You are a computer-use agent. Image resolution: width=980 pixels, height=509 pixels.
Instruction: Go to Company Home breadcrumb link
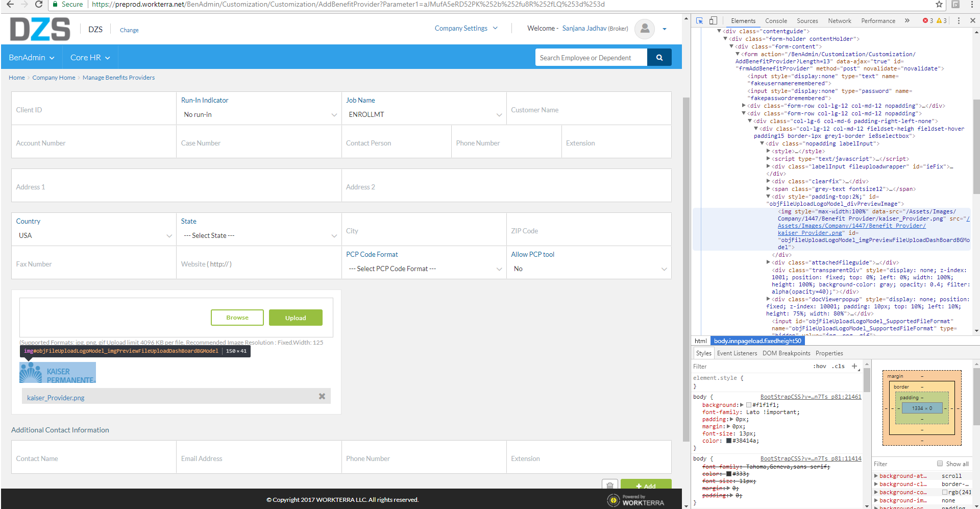pos(54,78)
